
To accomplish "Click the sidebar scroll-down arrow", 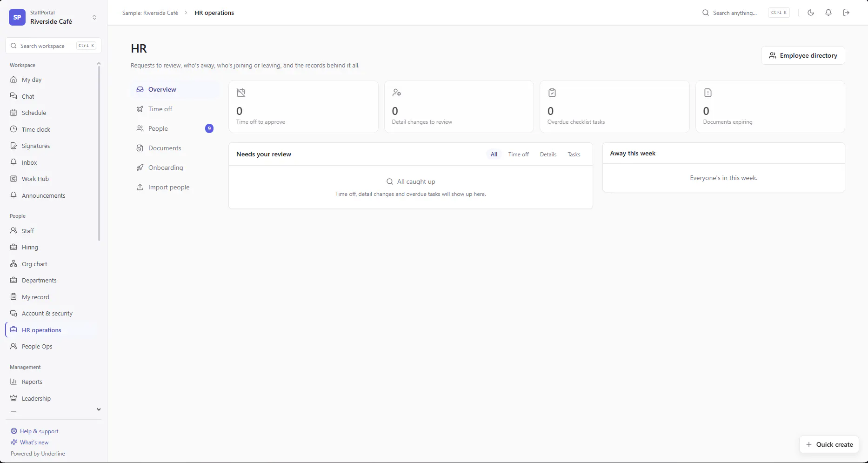I will tap(99, 409).
